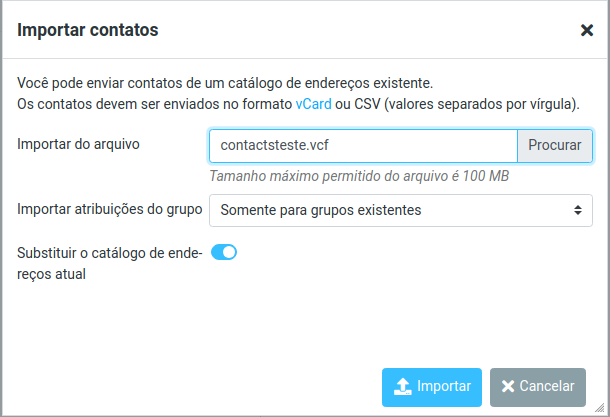The width and height of the screenshot is (610, 417).
Task: Click the Importar contatos dialog title
Action: (x=88, y=30)
